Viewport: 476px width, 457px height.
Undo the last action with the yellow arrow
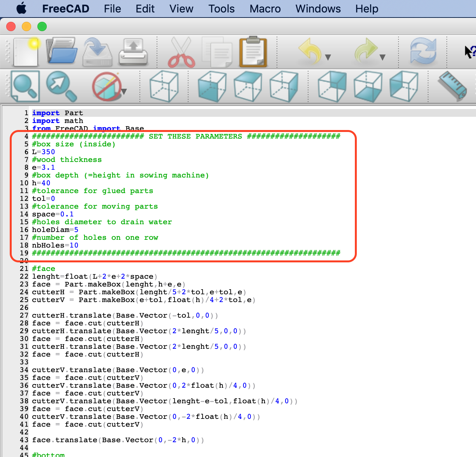coord(310,51)
